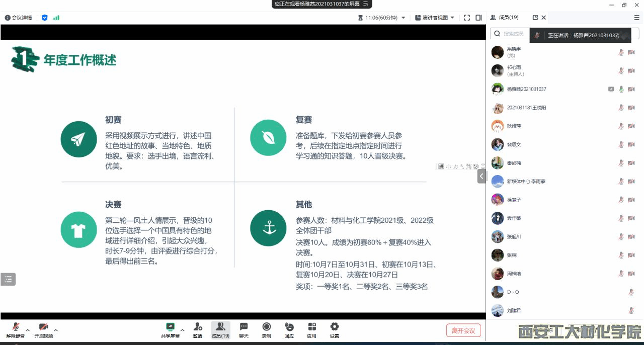The height and width of the screenshot is (345, 644).
Task: Open the Apps (应用) icon
Action: 311,327
